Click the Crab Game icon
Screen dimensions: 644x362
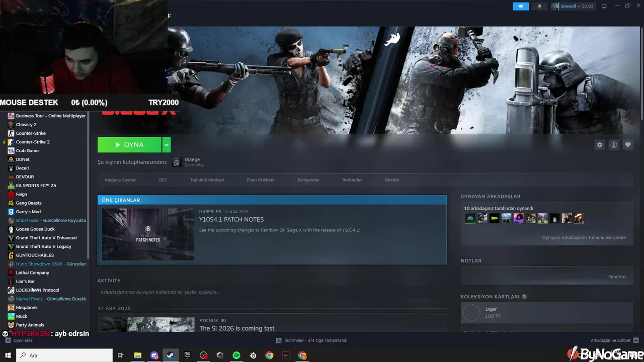pyautogui.click(x=11, y=150)
